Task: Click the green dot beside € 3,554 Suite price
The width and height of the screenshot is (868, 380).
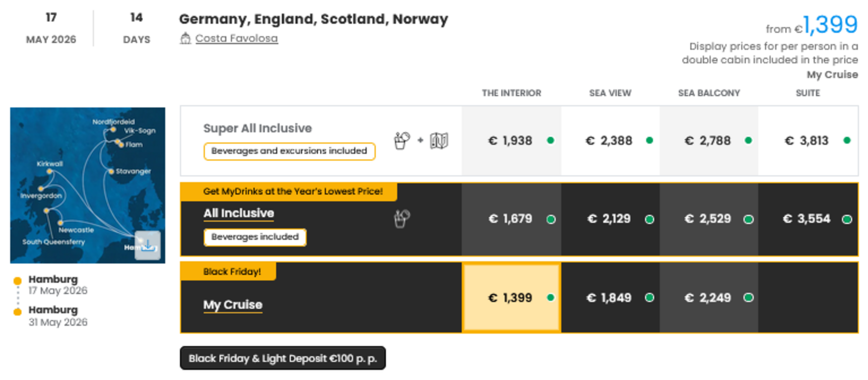Action: (x=847, y=219)
